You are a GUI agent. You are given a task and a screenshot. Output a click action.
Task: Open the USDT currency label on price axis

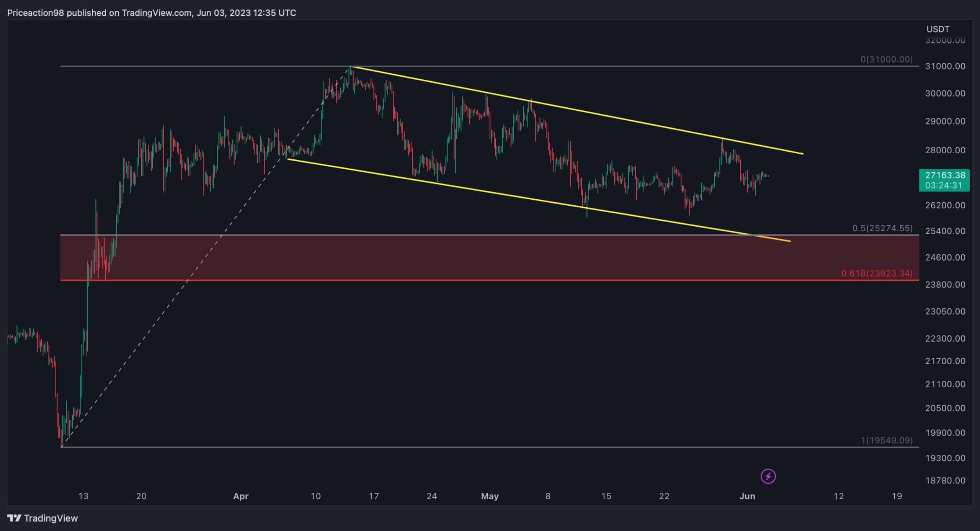tap(938, 29)
